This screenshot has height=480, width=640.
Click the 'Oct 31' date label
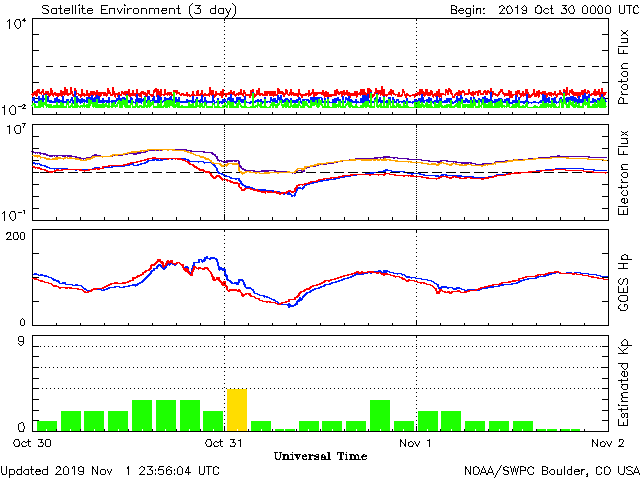(x=224, y=443)
